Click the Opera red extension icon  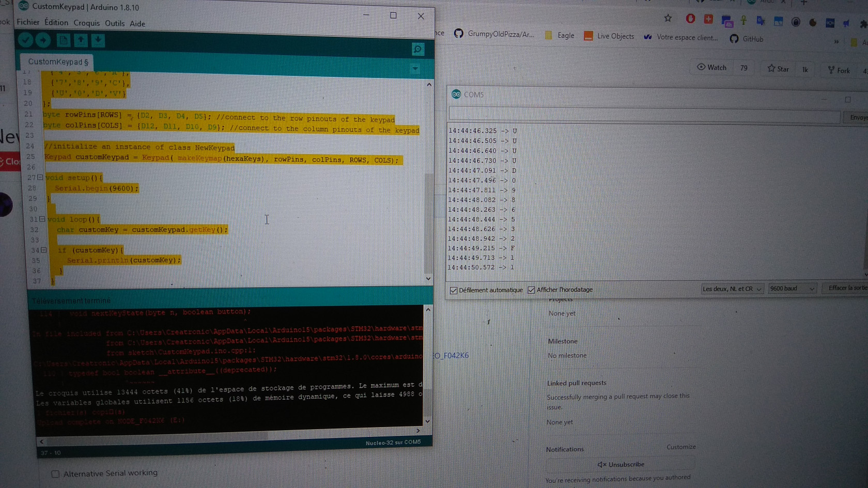pos(690,19)
